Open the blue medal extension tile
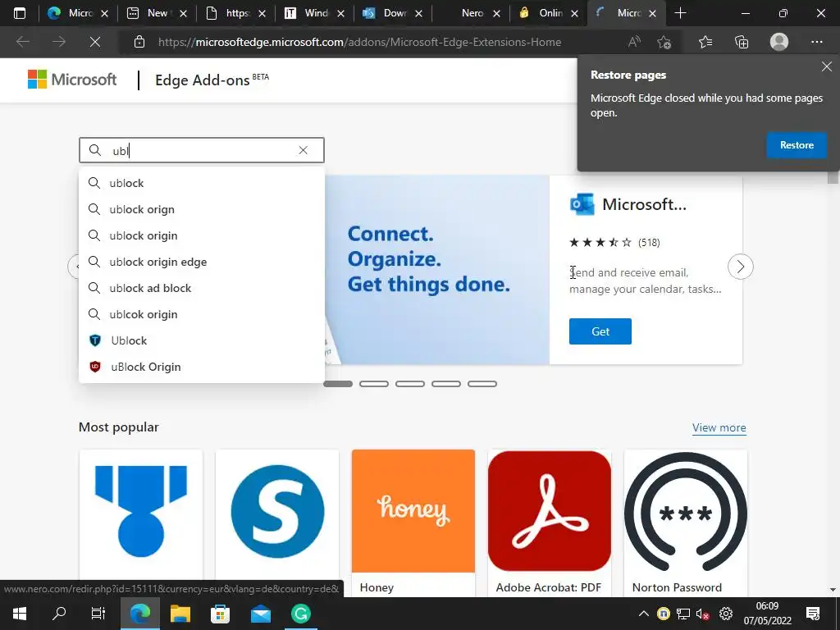 pyautogui.click(x=141, y=514)
